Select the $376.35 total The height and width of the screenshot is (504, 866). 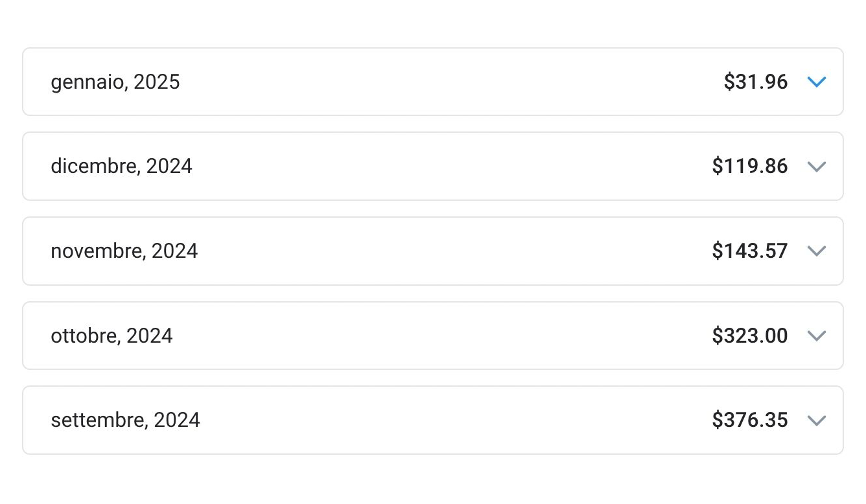pyautogui.click(x=750, y=420)
